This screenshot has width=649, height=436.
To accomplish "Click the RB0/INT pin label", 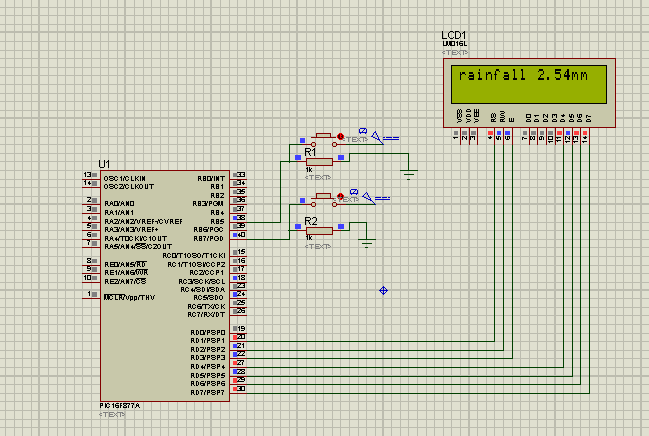I will coord(211,178).
